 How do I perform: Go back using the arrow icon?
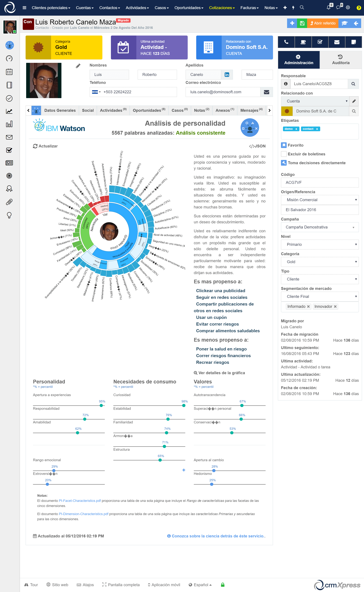click(356, 23)
